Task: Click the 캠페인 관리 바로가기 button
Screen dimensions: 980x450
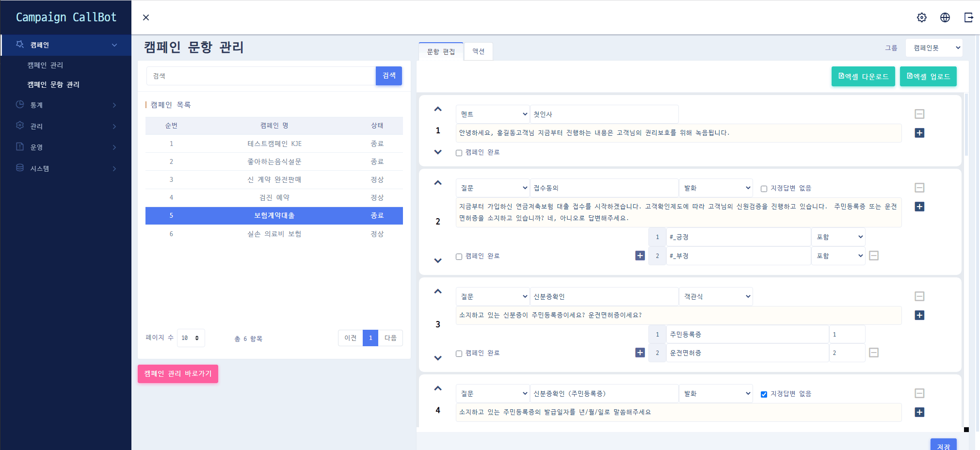Action: (178, 374)
